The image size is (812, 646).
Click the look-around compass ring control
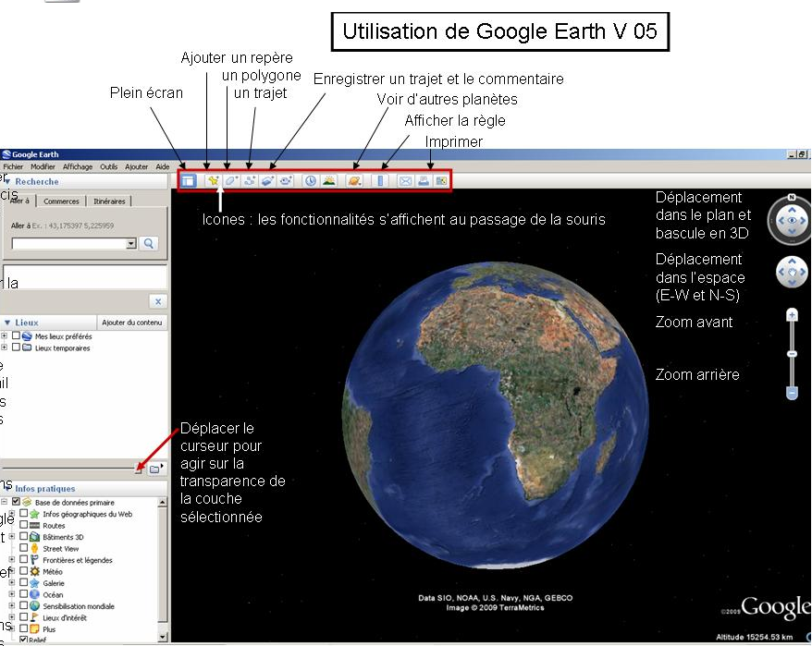[792, 221]
